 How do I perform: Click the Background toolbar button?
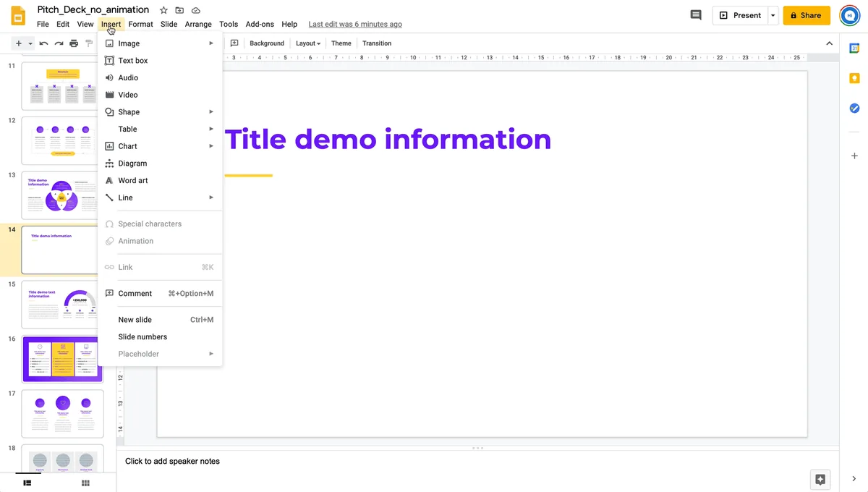(267, 43)
